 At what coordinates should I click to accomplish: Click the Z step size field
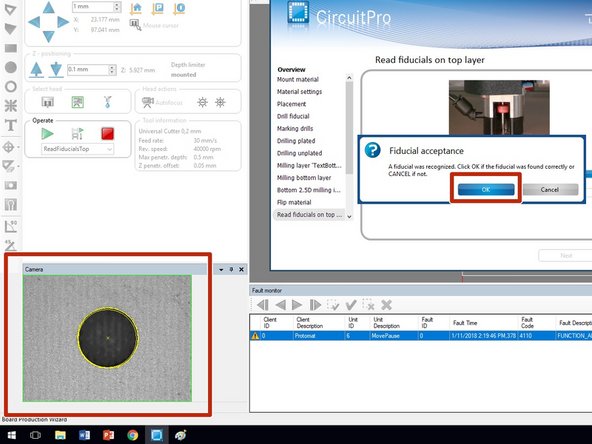pos(88,70)
